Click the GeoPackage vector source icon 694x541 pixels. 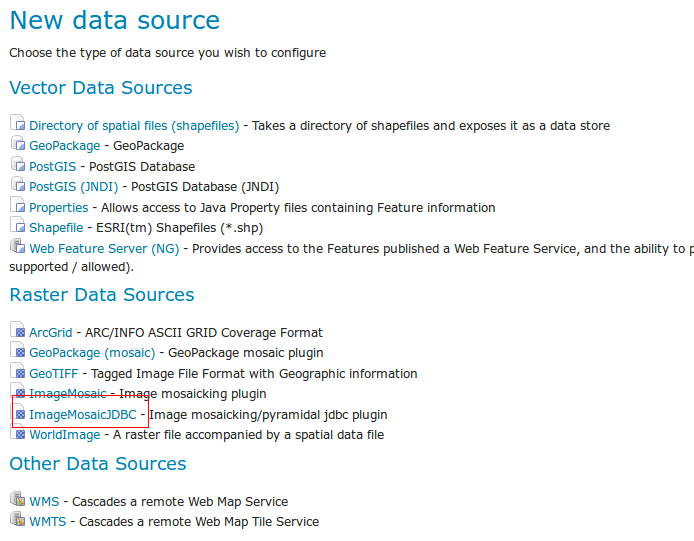18,143
